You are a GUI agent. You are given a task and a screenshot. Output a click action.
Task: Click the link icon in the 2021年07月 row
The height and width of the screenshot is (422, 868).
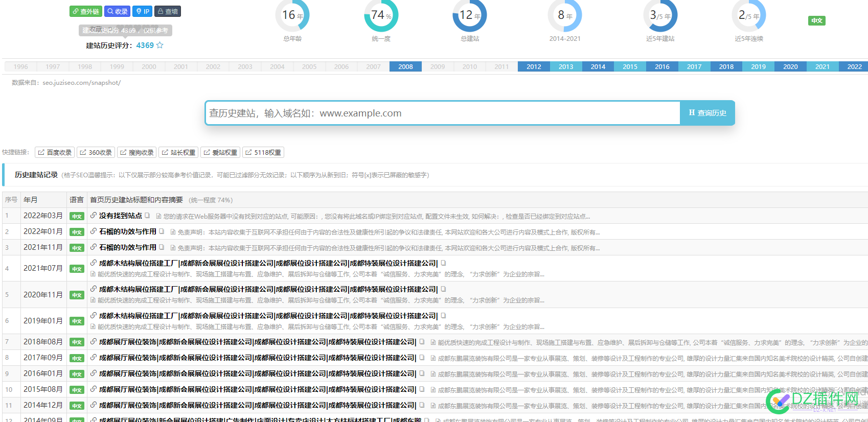click(94, 263)
